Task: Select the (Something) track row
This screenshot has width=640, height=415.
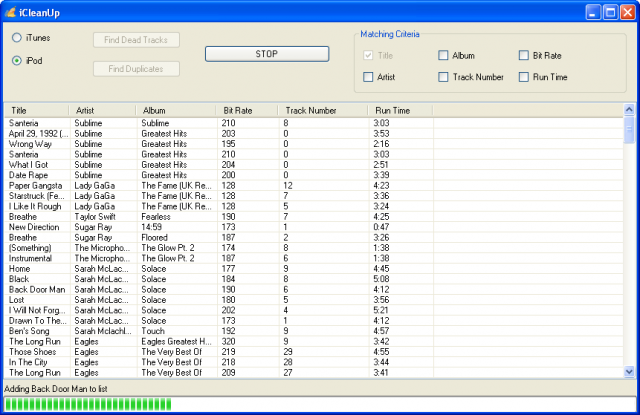Action: pos(314,248)
